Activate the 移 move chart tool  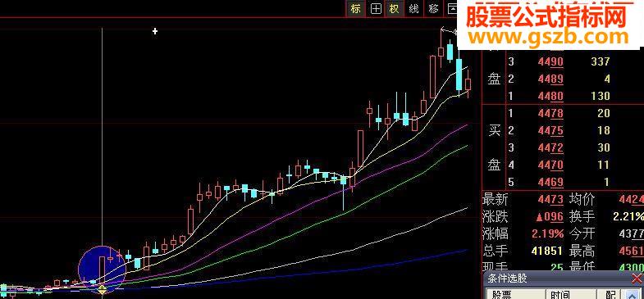(433, 9)
